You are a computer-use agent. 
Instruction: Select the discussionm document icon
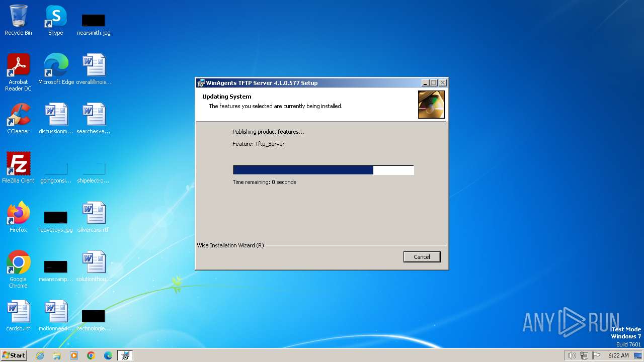point(56,119)
